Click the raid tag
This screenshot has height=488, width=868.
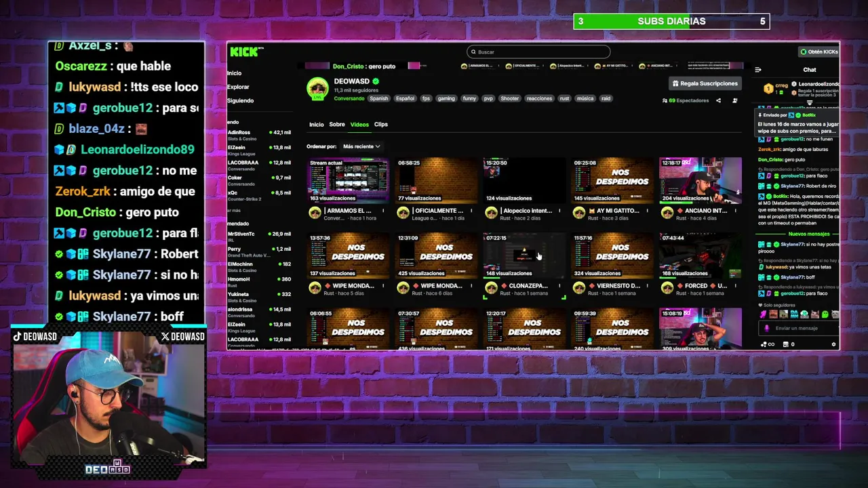606,98
